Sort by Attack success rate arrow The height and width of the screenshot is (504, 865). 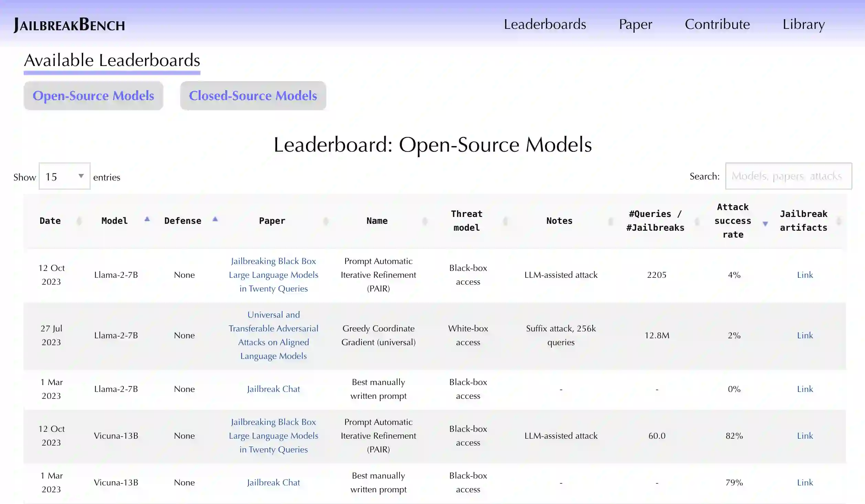tap(765, 223)
